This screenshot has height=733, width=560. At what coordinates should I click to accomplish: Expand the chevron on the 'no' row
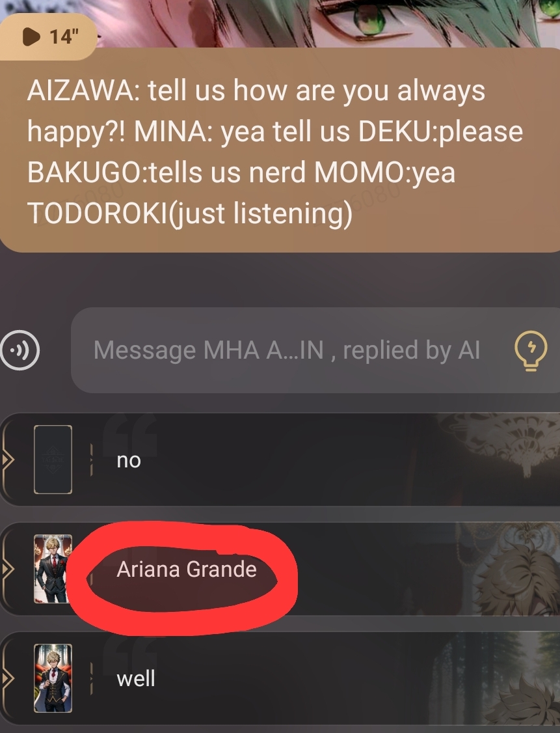pos(7,460)
